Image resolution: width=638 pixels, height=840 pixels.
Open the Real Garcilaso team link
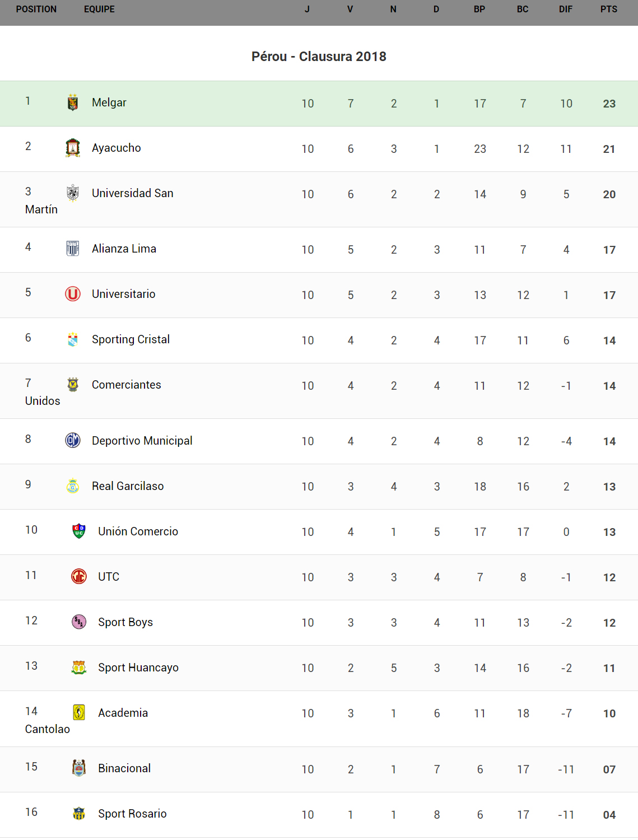pos(128,486)
